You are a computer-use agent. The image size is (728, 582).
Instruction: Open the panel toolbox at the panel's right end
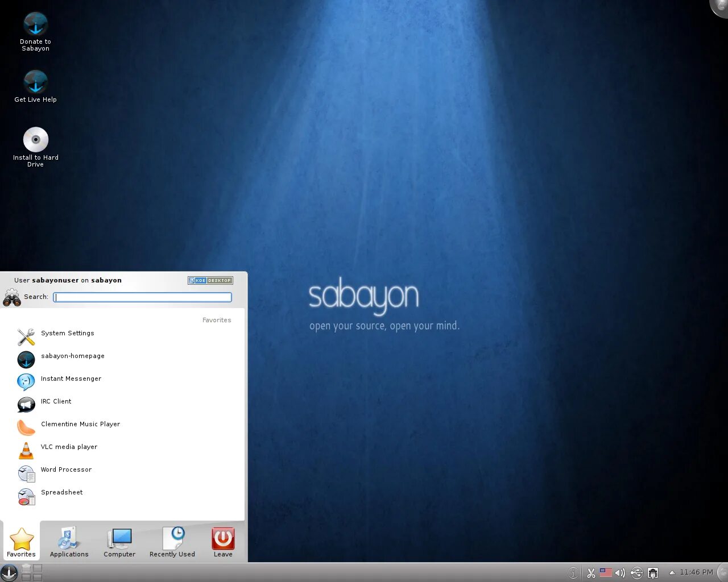[723, 572]
